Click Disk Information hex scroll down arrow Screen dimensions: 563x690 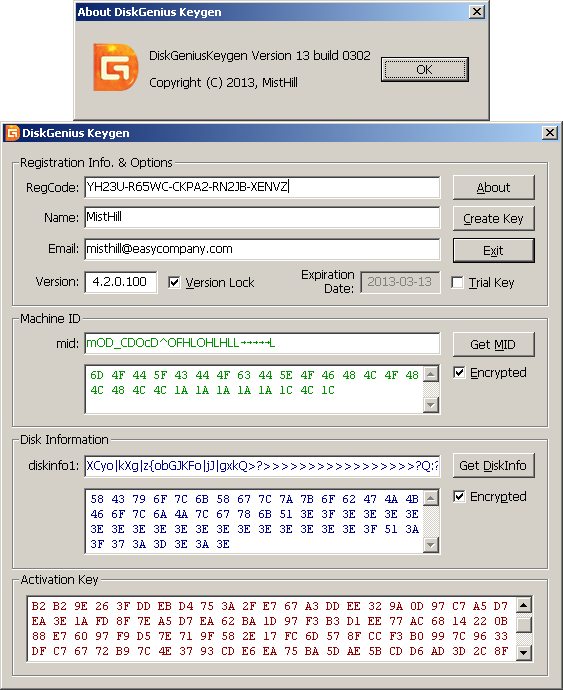tap(431, 545)
